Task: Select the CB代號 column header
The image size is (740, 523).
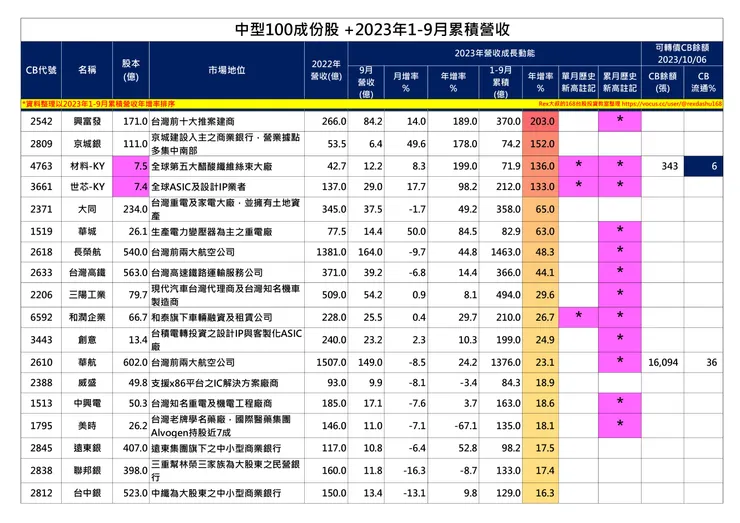Action: tap(41, 70)
